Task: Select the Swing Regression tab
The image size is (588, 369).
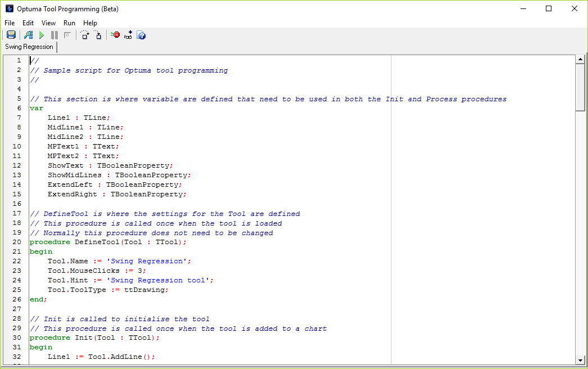Action: pos(29,47)
